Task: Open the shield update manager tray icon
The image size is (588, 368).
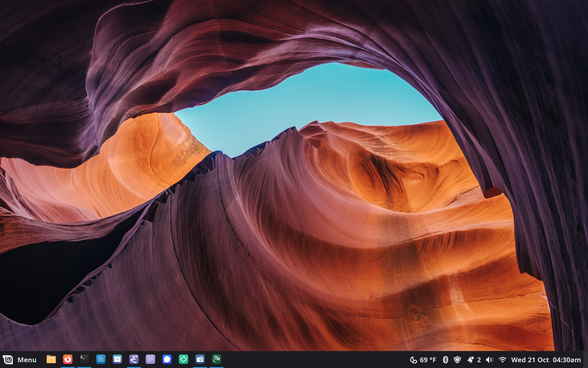Action: pos(457,360)
